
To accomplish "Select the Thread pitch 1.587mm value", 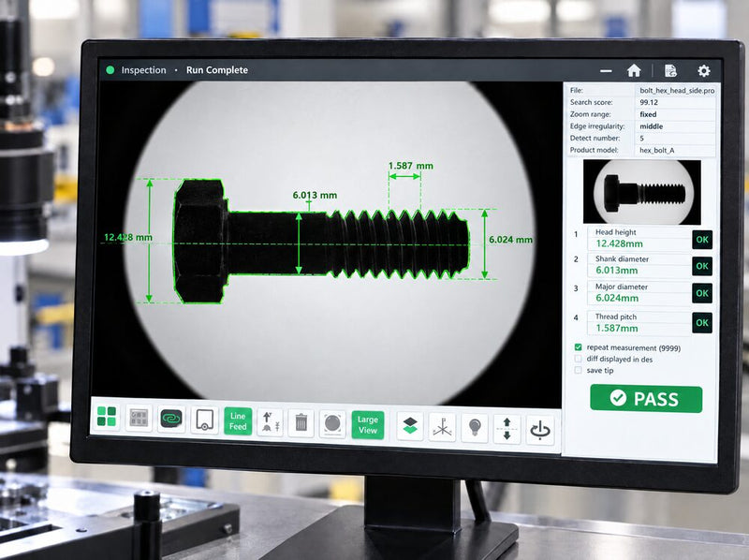I will pos(616,329).
